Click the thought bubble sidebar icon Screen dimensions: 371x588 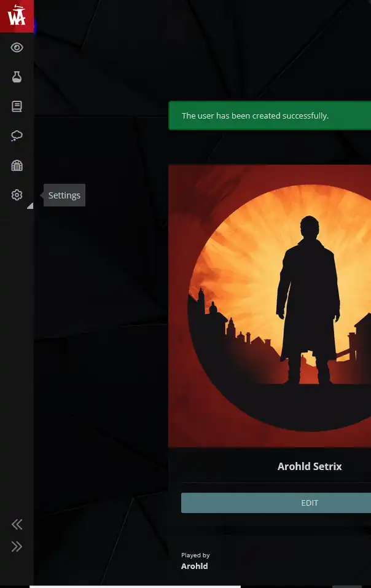coord(17,136)
